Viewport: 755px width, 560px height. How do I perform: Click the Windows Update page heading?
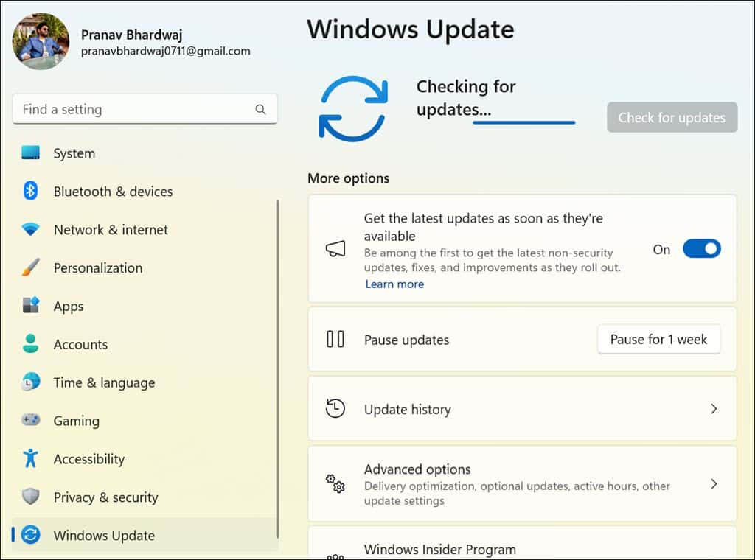[411, 29]
